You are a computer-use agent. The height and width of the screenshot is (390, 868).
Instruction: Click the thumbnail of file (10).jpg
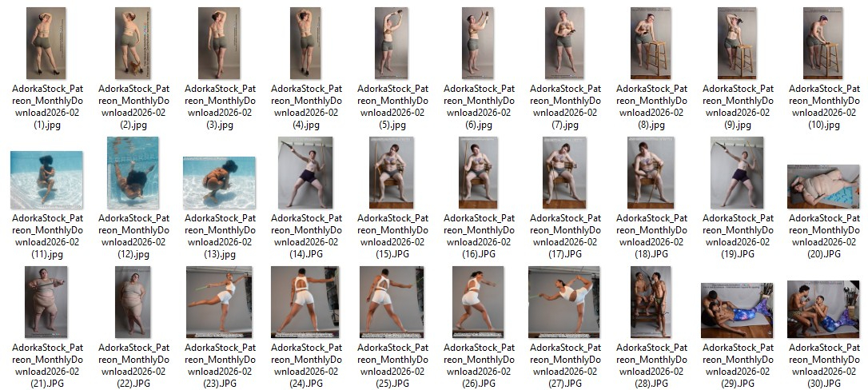click(x=823, y=43)
